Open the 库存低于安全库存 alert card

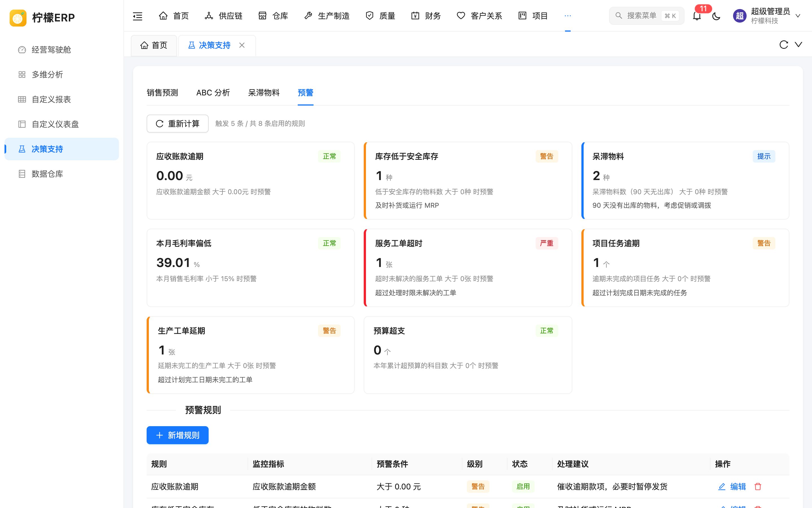click(x=468, y=181)
